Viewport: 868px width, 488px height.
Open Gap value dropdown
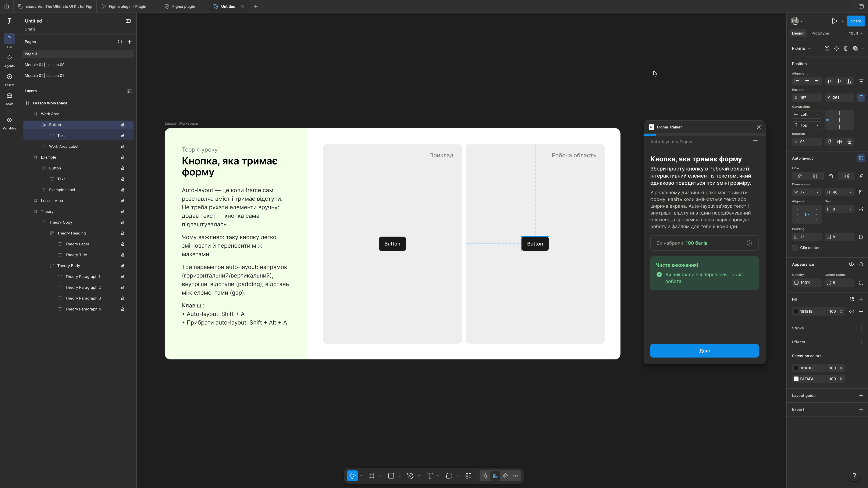click(850, 209)
